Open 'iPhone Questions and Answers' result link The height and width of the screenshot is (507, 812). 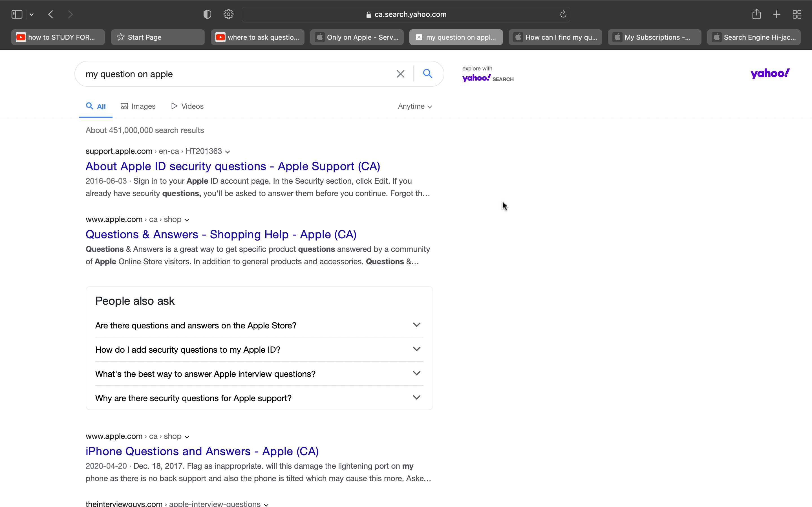[202, 451]
